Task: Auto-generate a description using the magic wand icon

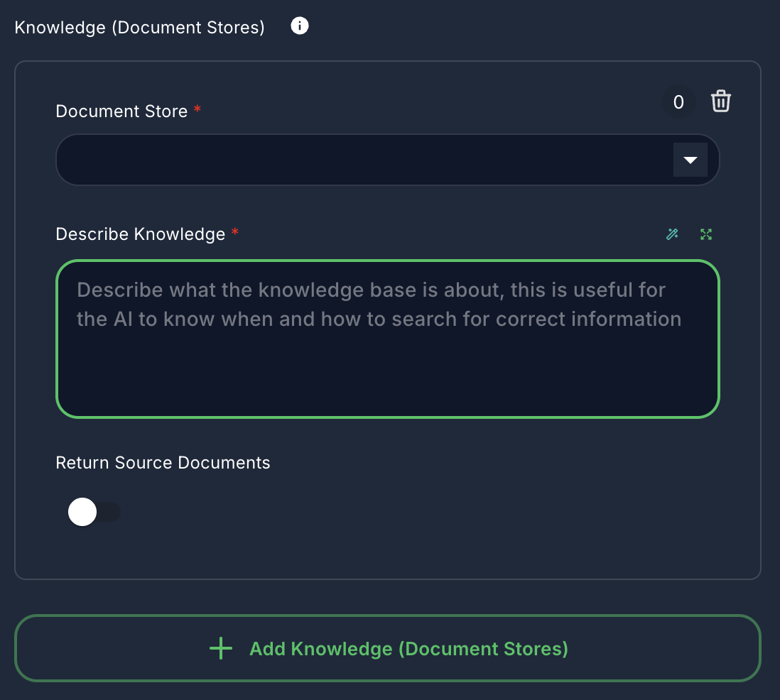Action: click(x=672, y=234)
